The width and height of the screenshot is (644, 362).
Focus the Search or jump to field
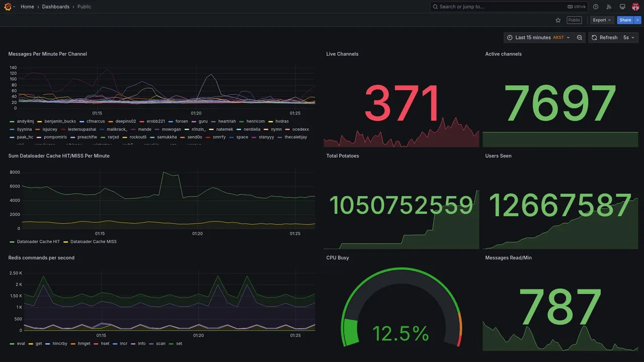tap(509, 7)
